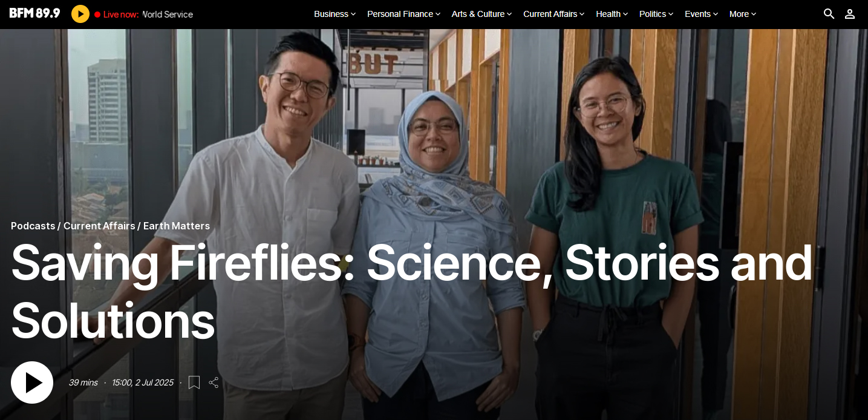
Task: Open the Arts & Culture menu
Action: [482, 14]
